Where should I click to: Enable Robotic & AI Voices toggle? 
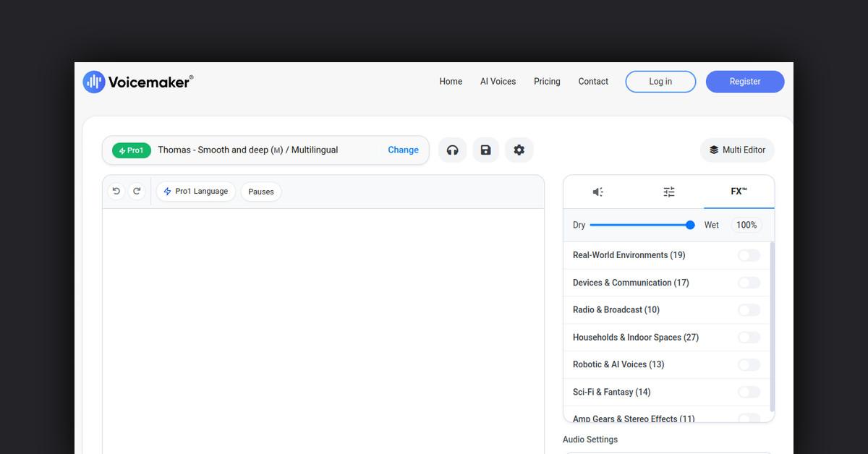(x=749, y=365)
